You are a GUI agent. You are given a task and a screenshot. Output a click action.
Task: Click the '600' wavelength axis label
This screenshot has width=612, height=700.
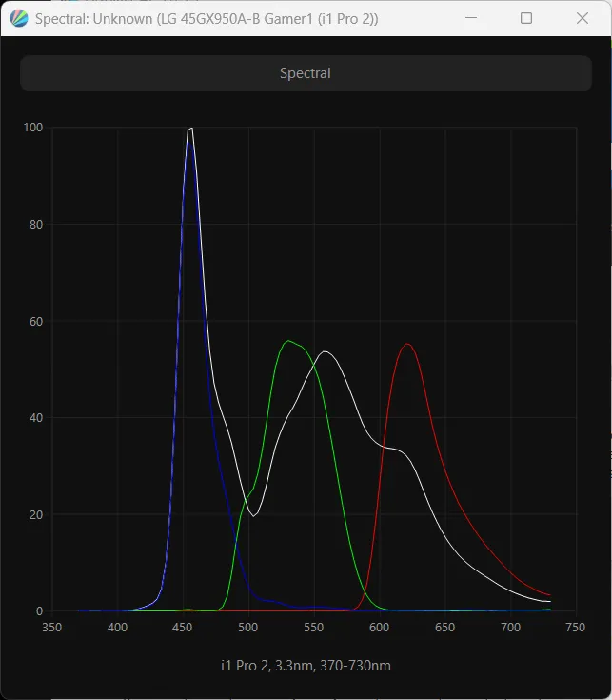click(380, 628)
